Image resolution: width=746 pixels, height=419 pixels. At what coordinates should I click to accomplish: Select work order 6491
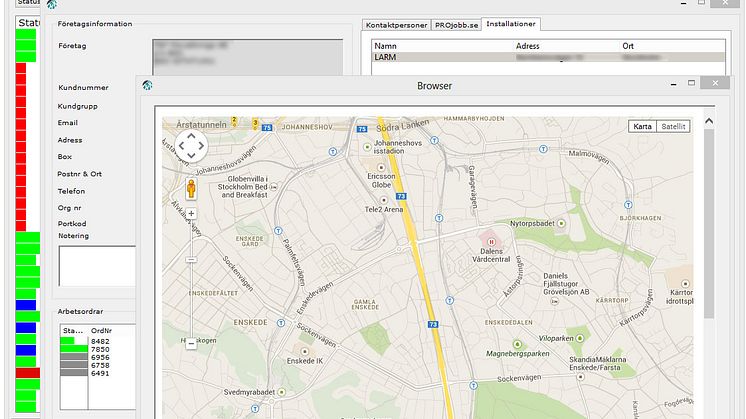click(100, 373)
